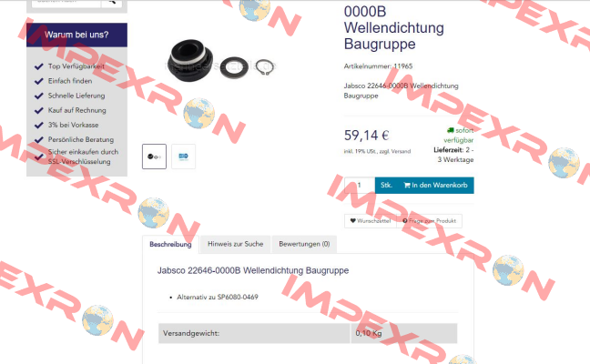This screenshot has height=364, width=590.
Task: Click the checkmark beside Kauf auf Rechnung
Action: (39, 110)
